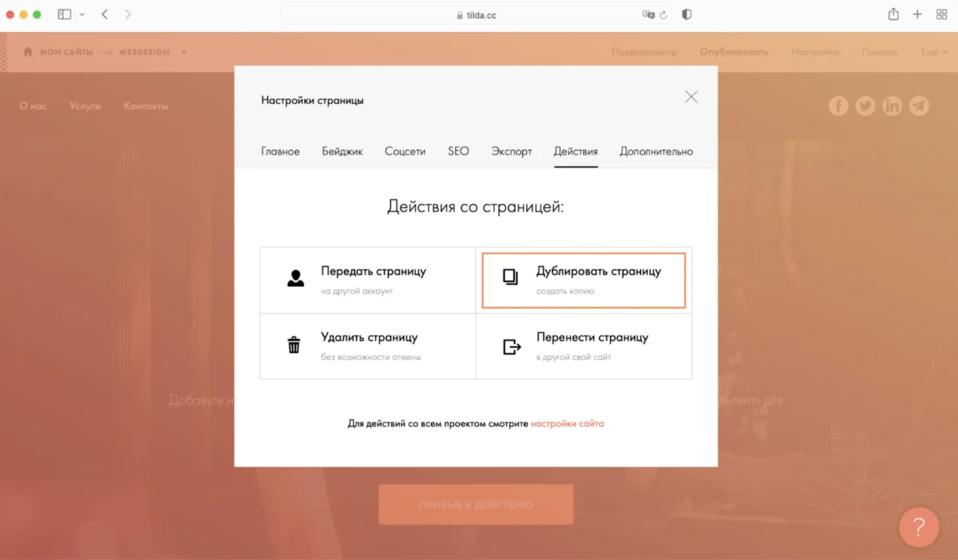Expand the WEBDESIGN project dropdown

click(x=184, y=52)
